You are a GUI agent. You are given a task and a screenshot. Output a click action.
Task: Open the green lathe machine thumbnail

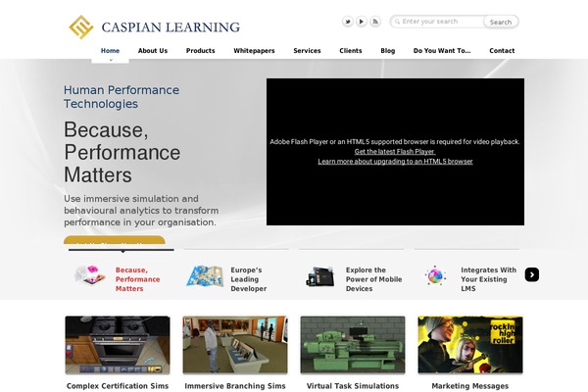(x=353, y=345)
